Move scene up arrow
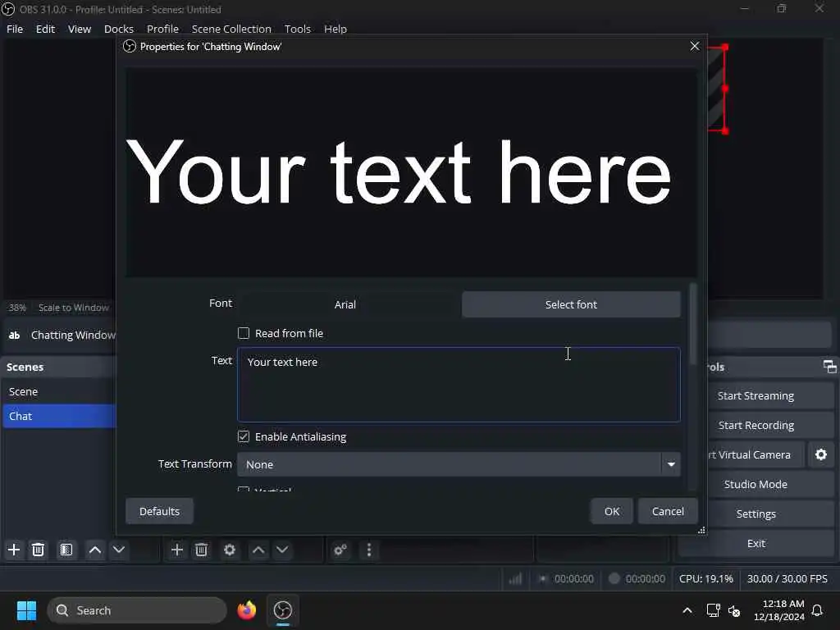Viewport: 840px width, 630px height. tap(95, 550)
